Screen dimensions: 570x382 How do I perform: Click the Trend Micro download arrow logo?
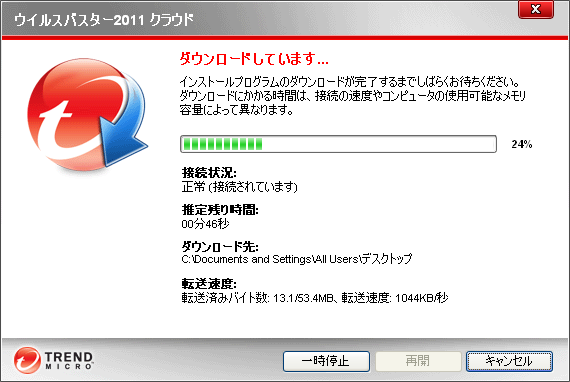pos(87,116)
